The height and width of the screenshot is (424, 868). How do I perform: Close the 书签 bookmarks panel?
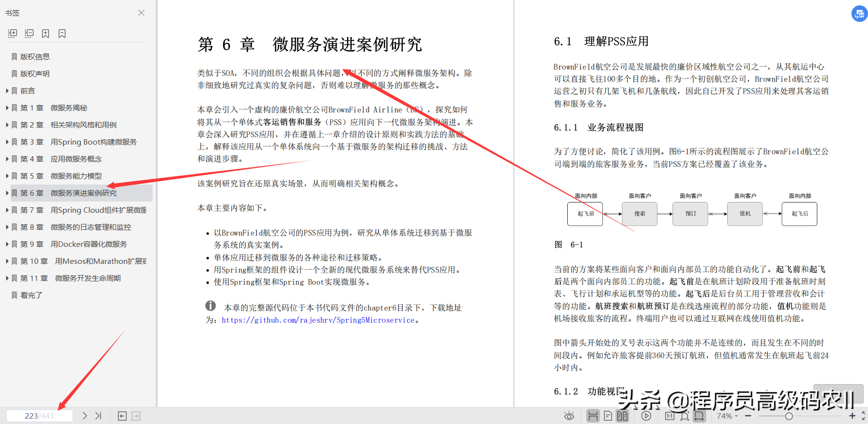click(141, 13)
